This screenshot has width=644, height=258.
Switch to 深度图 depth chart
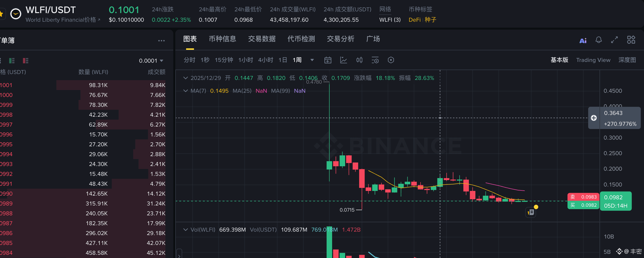627,60
